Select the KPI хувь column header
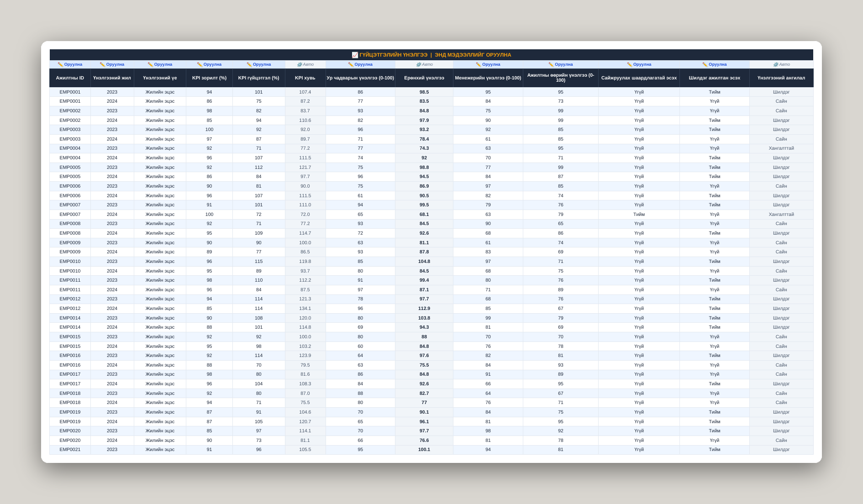Screen dimensions: 863x504 [305, 78]
